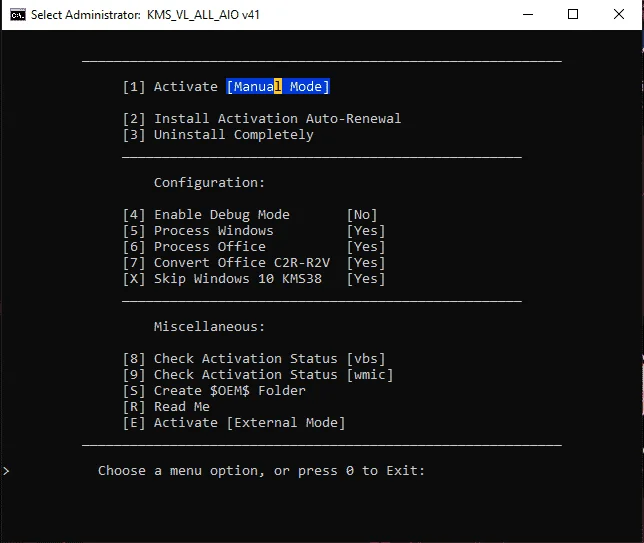Click the window title text KMS_VL_ALL_AIO v41
Image resolution: width=644 pixels, height=543 pixels.
click(203, 15)
